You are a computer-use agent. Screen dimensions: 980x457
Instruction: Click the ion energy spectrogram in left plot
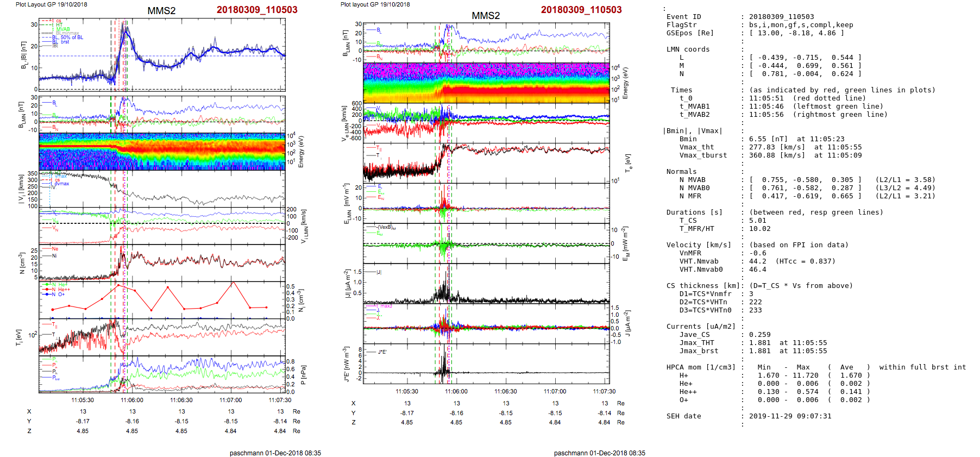click(162, 152)
